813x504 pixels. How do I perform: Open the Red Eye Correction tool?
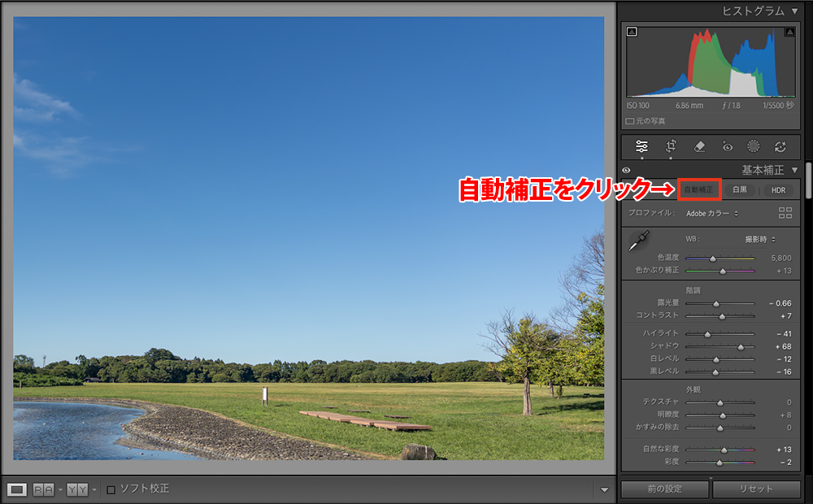point(728,147)
